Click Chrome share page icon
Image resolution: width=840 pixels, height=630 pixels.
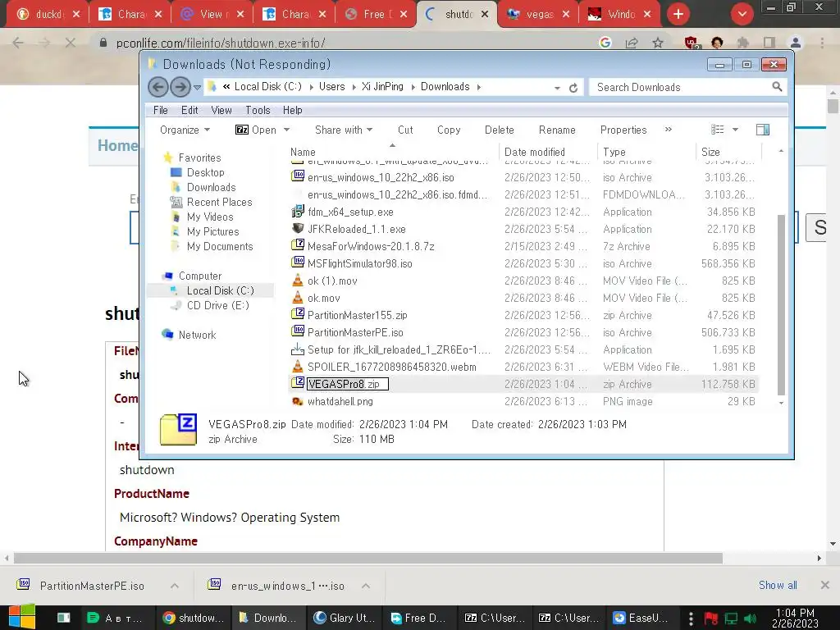tap(632, 43)
